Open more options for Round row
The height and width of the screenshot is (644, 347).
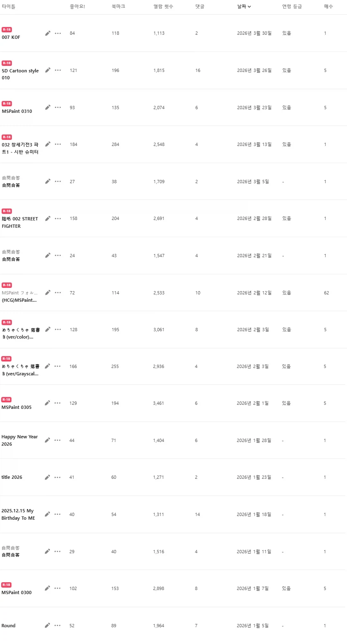(58, 625)
